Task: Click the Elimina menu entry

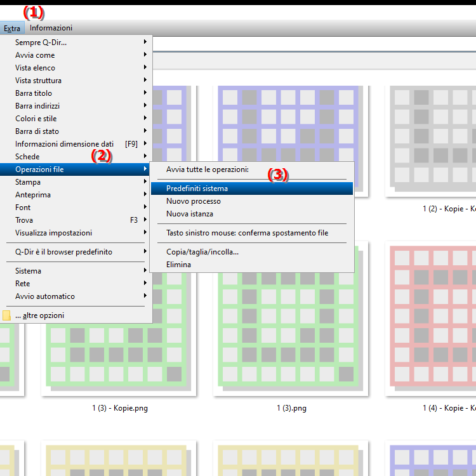Action: pos(178,265)
